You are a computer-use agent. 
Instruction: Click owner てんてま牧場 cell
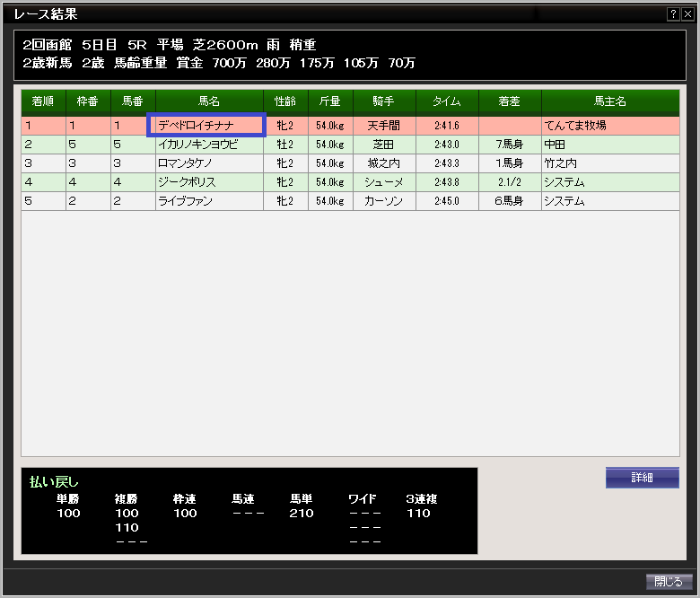coord(610,126)
